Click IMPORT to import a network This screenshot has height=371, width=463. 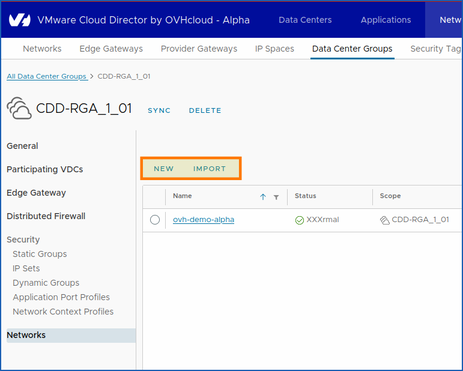coord(209,169)
